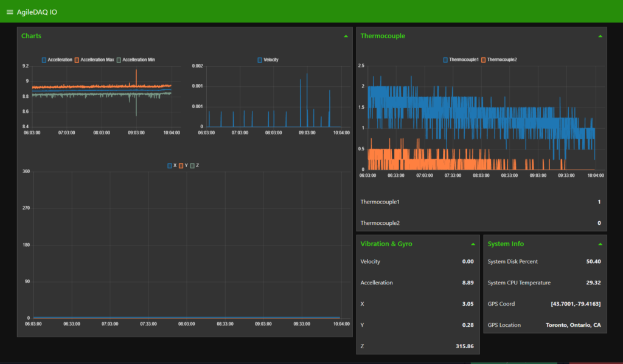The width and height of the screenshot is (623, 364).
Task: Click the Accelleration Max legend square
Action: point(76,60)
